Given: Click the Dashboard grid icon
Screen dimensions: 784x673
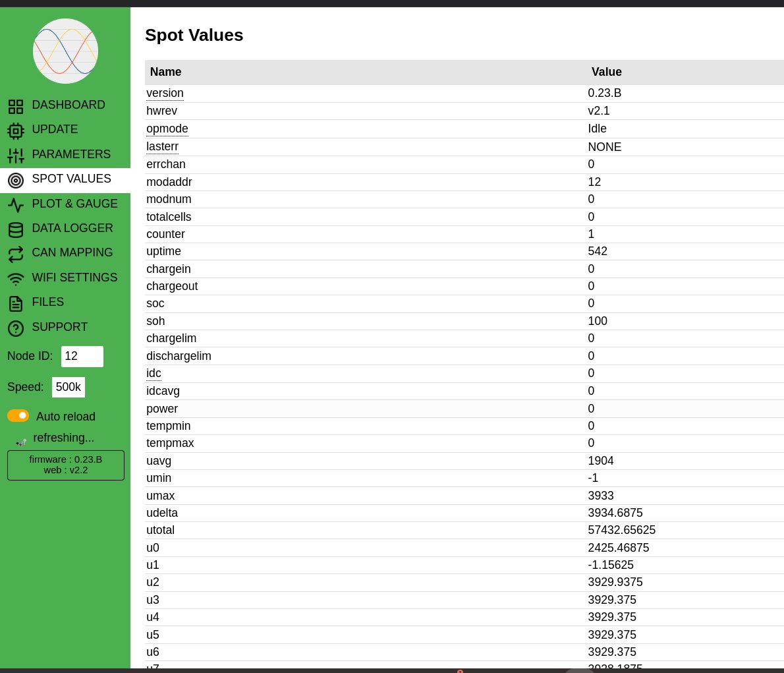Looking at the screenshot, I should point(16,106).
